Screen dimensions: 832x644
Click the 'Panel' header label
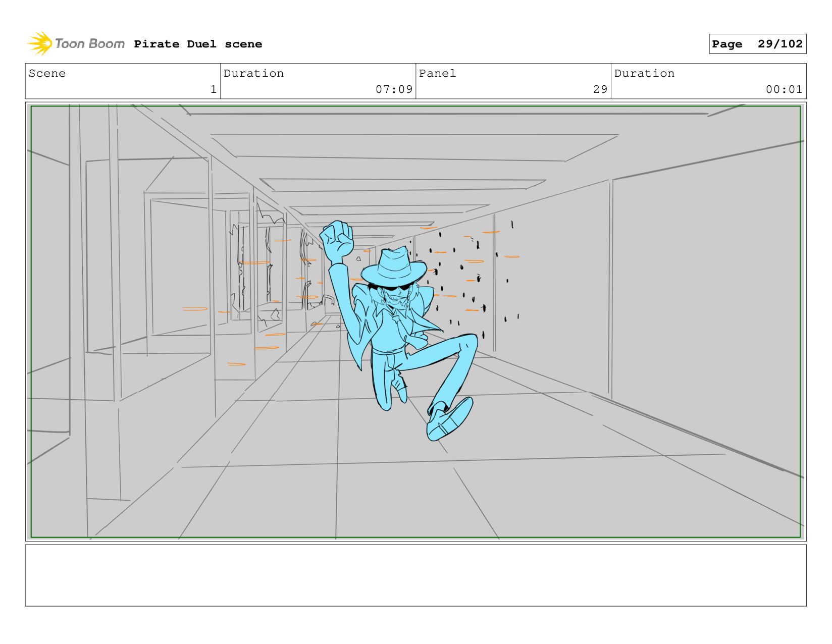click(x=437, y=73)
